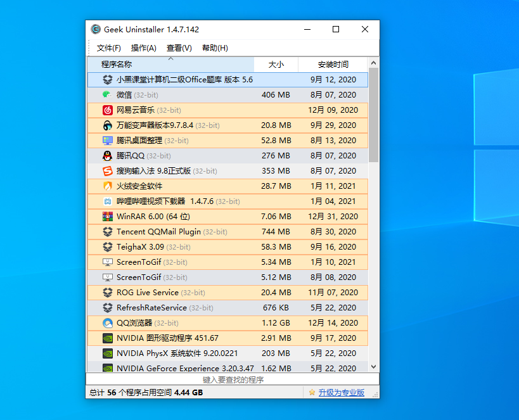Screen dimensions: 519x420
Task: Click the 键入要查找的程序 search field
Action: (233, 379)
